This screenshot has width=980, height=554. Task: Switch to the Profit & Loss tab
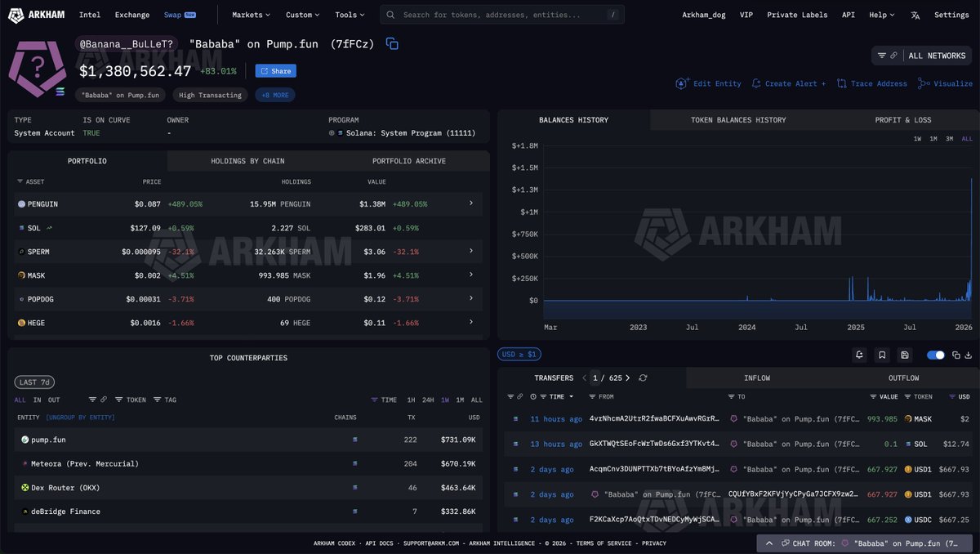tap(902, 120)
